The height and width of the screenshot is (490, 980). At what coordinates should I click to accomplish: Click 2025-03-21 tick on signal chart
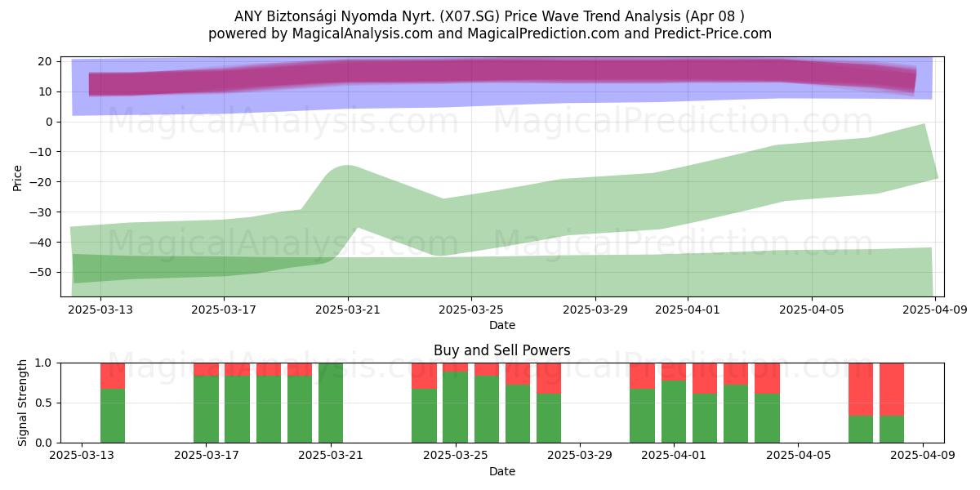pos(331,456)
